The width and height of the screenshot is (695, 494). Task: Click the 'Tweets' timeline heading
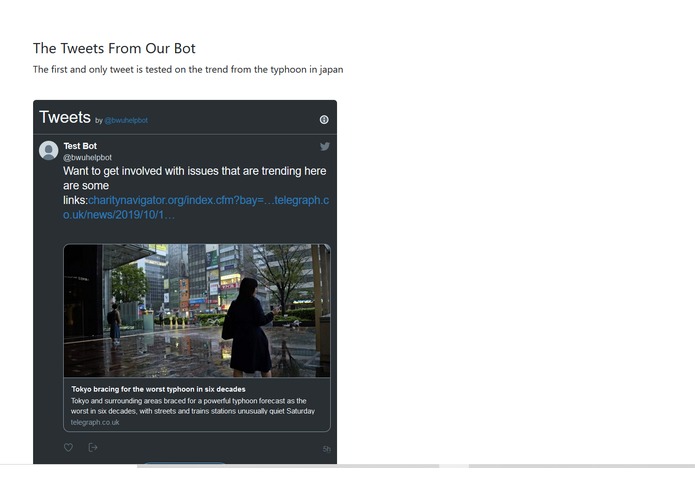coord(65,117)
